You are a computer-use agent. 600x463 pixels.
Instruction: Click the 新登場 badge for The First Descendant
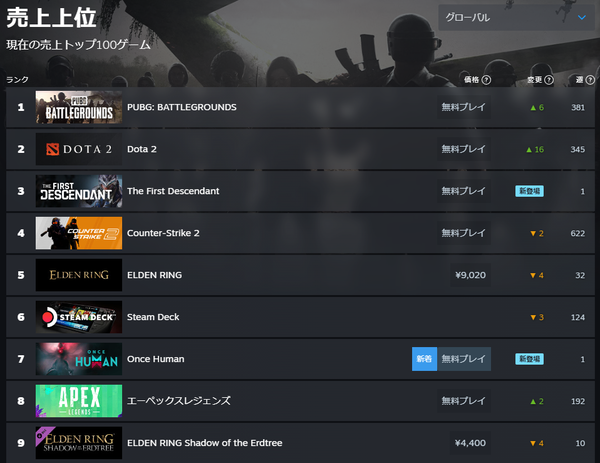(530, 191)
